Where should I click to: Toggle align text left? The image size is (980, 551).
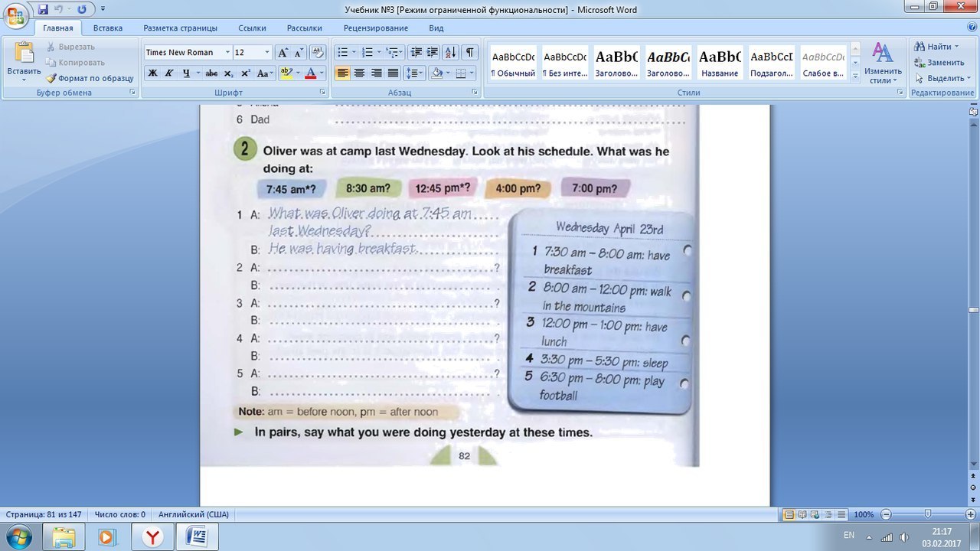pos(342,73)
